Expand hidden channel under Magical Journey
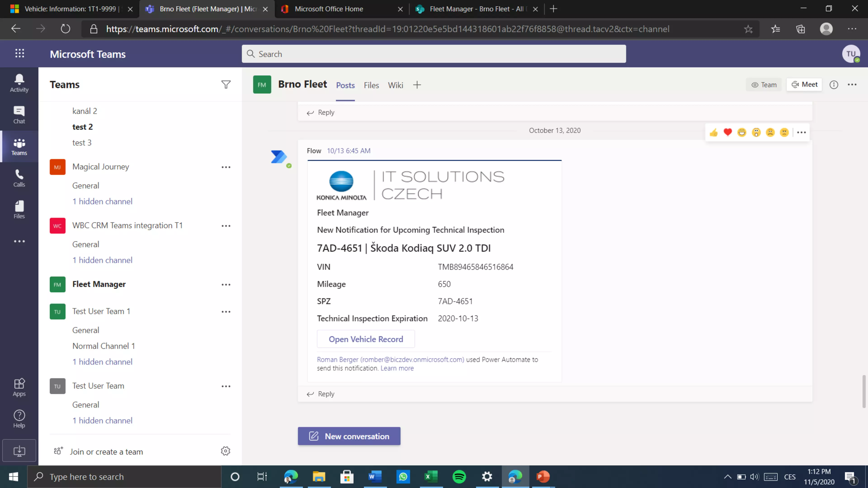This screenshot has width=868, height=488. point(102,201)
